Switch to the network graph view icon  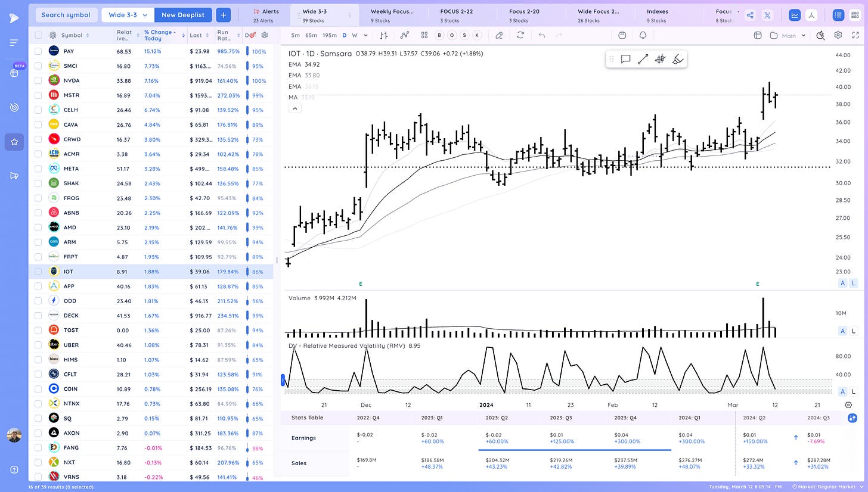811,15
